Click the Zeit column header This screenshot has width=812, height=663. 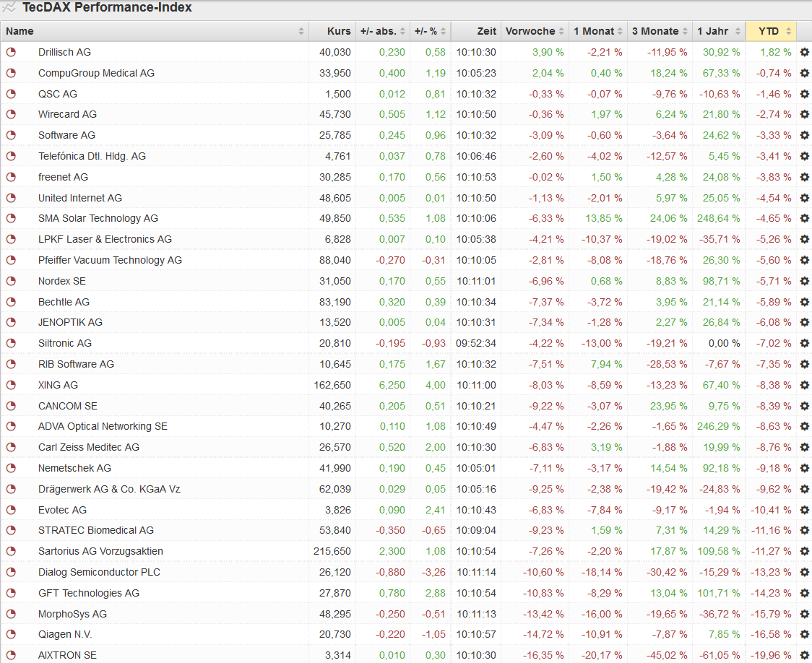(476, 31)
